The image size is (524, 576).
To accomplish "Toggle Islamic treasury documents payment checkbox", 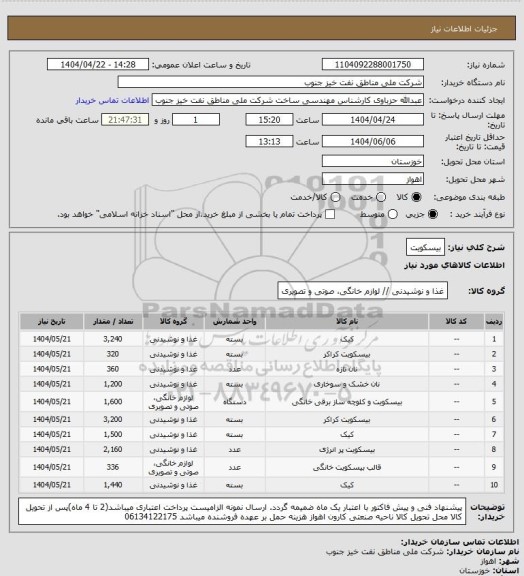I will click(x=330, y=214).
